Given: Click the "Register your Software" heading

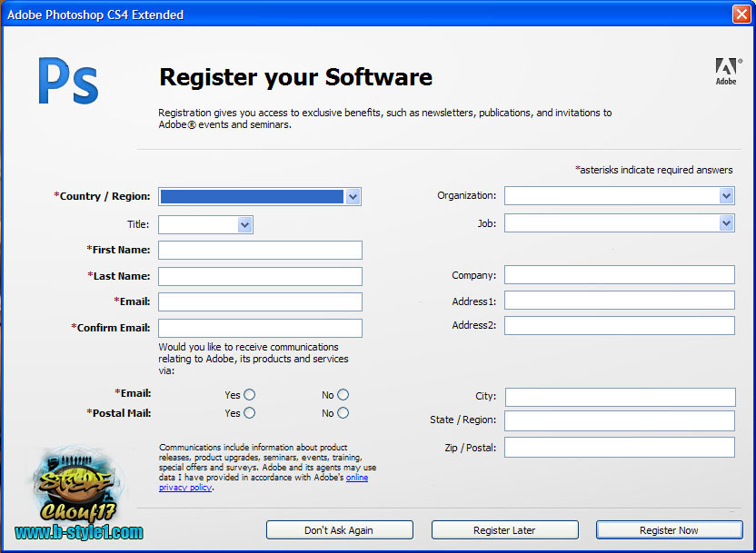Looking at the screenshot, I should [295, 77].
